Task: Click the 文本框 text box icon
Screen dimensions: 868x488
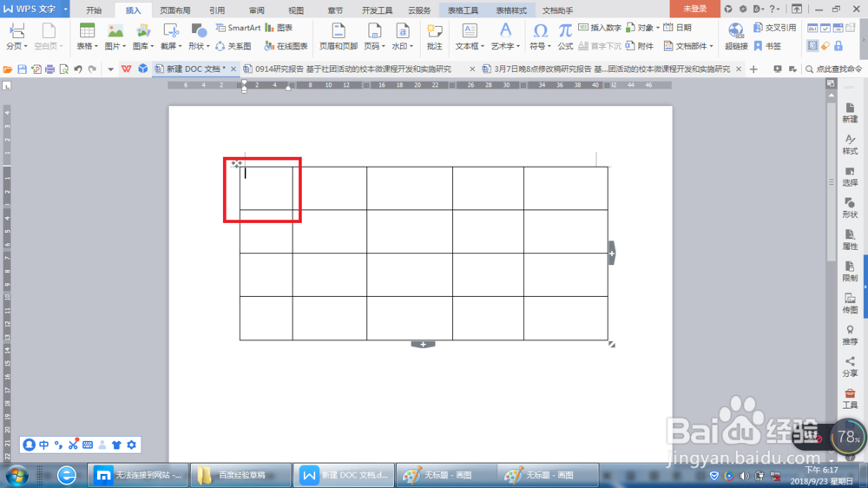Action: point(470,31)
